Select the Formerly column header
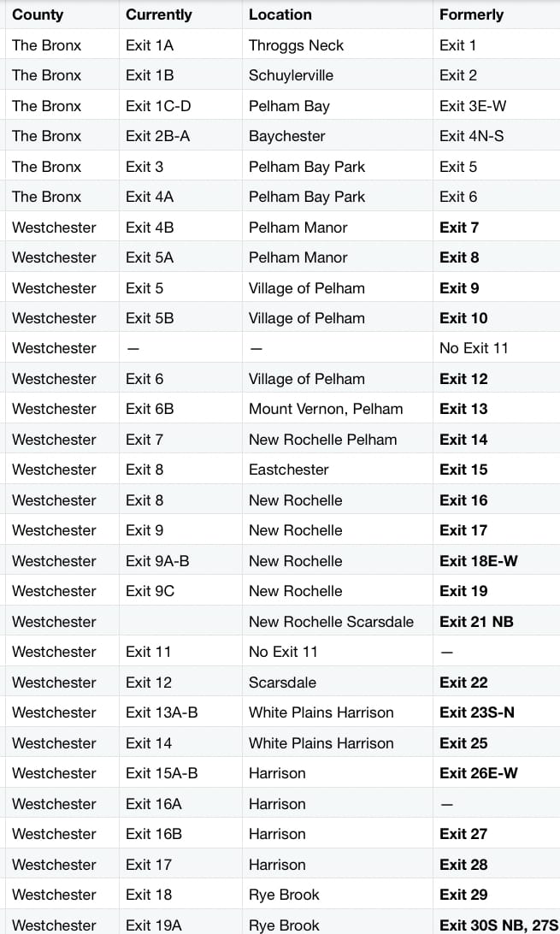Image resolution: width=560 pixels, height=934 pixels. pyautogui.click(x=471, y=15)
